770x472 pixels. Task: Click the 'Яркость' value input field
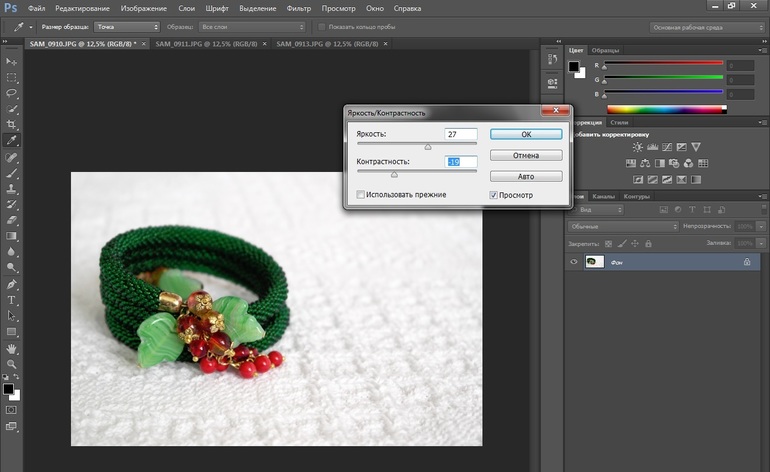461,133
